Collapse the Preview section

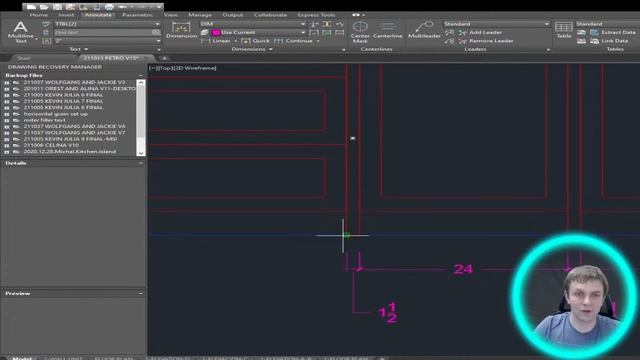point(141,293)
